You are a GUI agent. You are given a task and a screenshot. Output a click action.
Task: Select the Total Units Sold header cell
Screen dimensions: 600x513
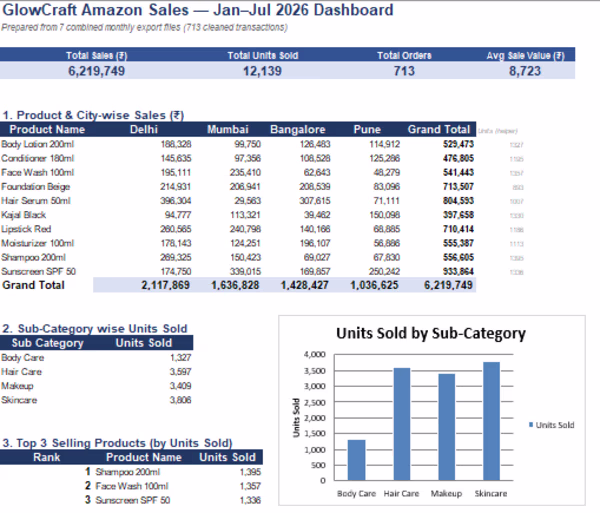262,55
